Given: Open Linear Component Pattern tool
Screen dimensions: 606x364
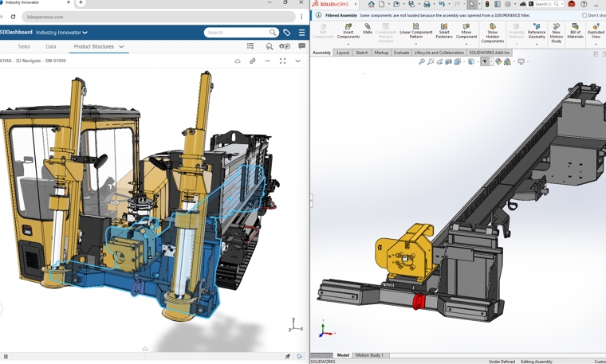Looking at the screenshot, I should (x=415, y=31).
